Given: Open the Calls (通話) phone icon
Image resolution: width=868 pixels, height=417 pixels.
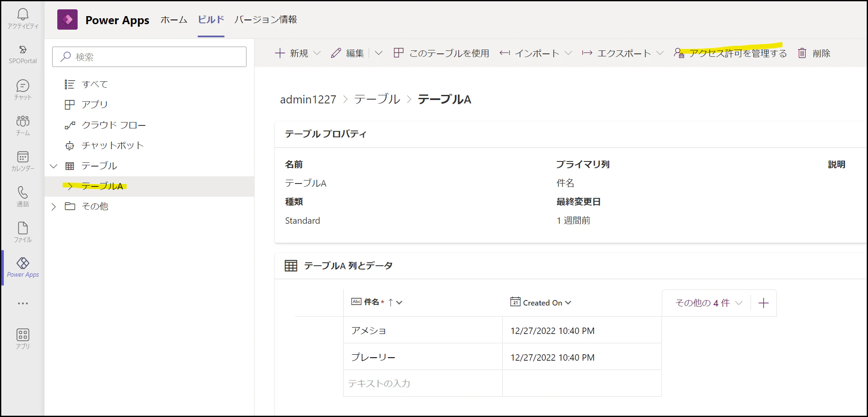Looking at the screenshot, I should click(x=23, y=192).
